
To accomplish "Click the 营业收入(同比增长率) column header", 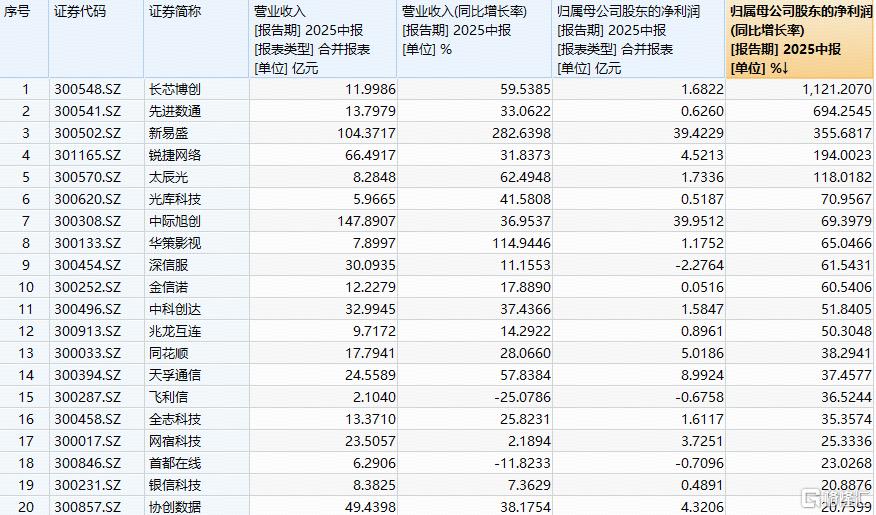I will (x=475, y=39).
